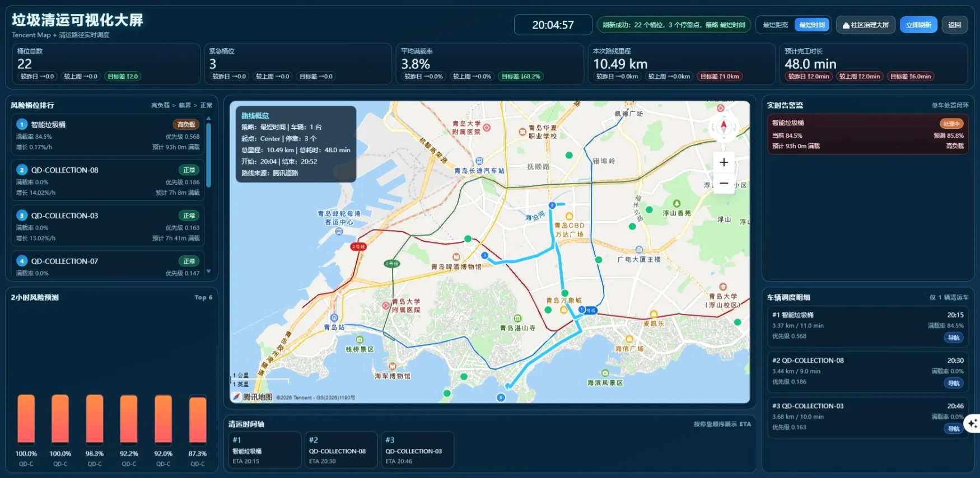Select QD-COLLECTION-03 row in risk ranking list
980x478 pixels.
pyautogui.click(x=108, y=226)
